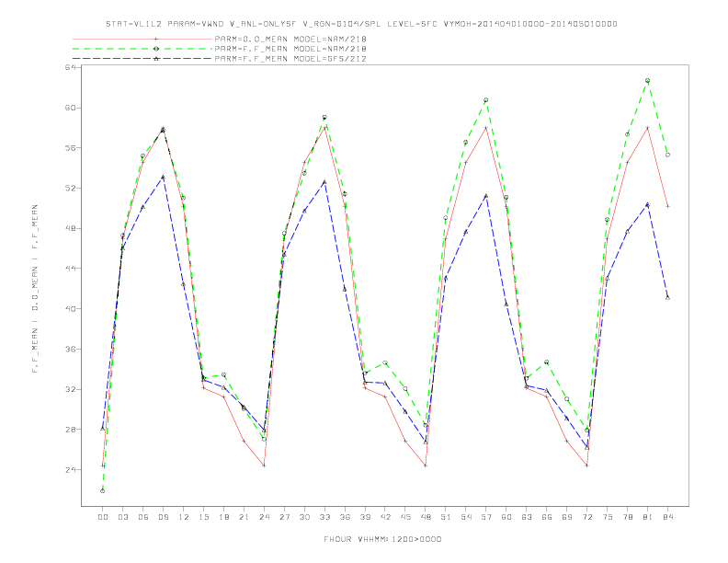The width and height of the screenshot is (728, 563).
Task: Click x-axis forecast hour label 75
Action: [608, 517]
